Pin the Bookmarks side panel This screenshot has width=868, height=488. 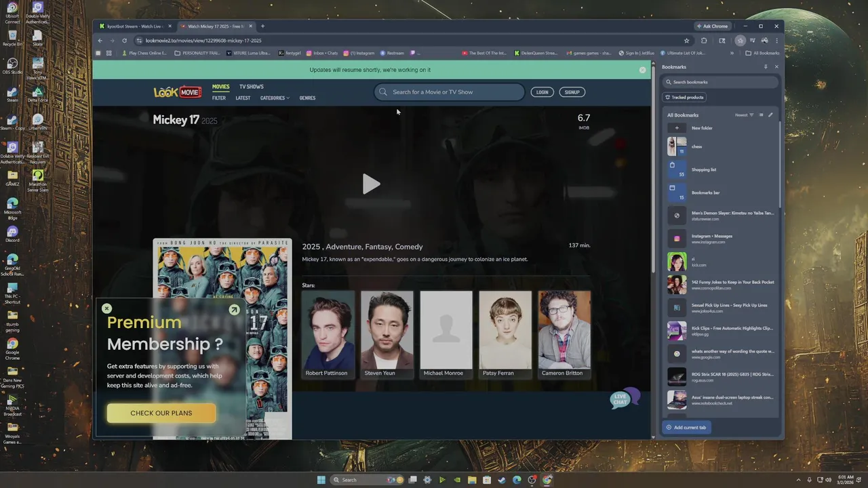coord(766,67)
